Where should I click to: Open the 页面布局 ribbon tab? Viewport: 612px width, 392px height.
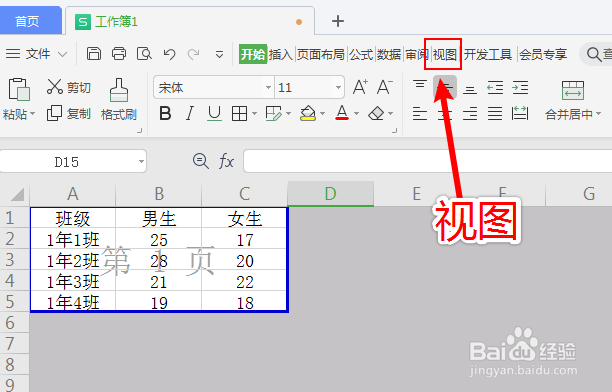pos(321,54)
